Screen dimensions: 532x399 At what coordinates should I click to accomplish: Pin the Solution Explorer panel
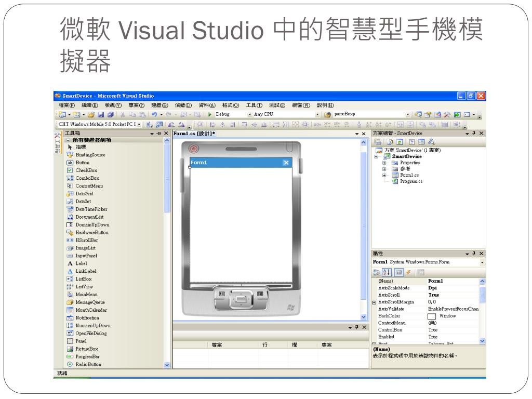pos(474,134)
